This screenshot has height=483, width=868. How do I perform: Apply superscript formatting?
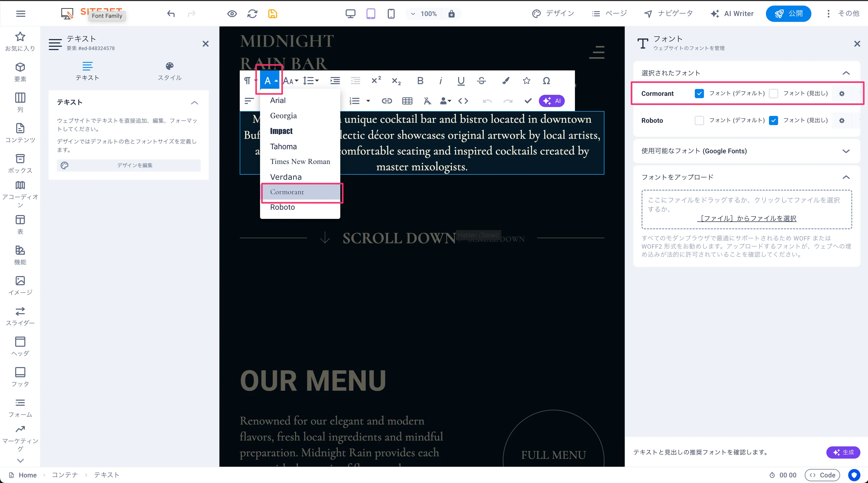376,81
